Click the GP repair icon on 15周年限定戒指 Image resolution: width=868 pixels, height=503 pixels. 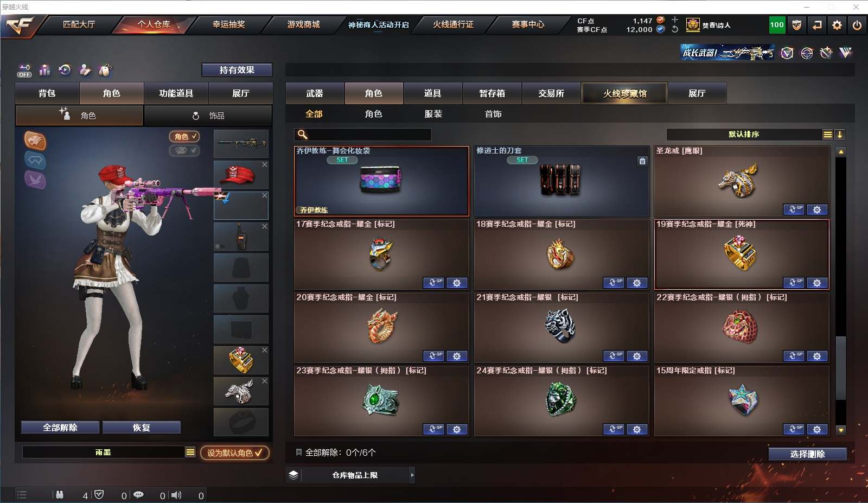pyautogui.click(x=794, y=429)
